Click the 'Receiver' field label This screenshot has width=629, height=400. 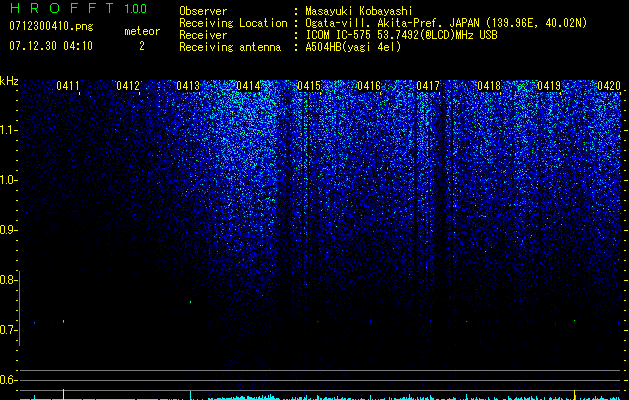[x=203, y=35]
